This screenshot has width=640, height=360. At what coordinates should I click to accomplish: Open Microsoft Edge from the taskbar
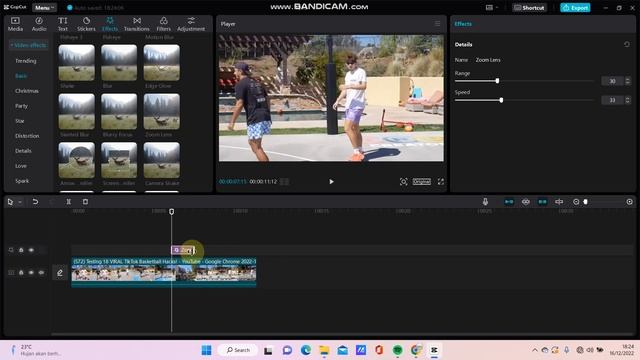click(306, 350)
